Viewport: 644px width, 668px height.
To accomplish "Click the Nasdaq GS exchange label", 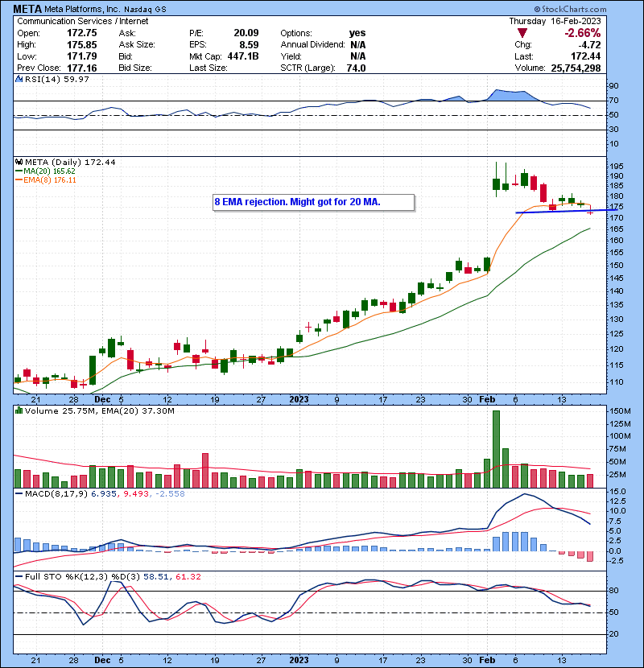I will tap(146, 9).
